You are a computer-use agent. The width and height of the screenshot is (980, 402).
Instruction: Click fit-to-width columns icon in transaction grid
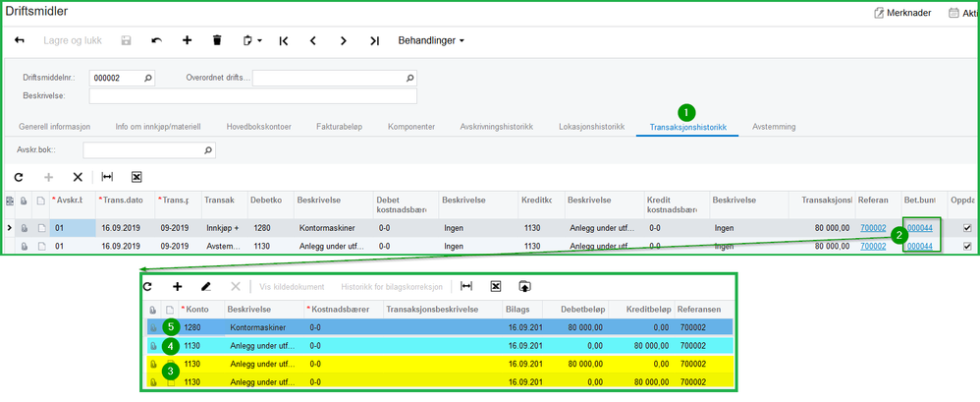click(107, 177)
